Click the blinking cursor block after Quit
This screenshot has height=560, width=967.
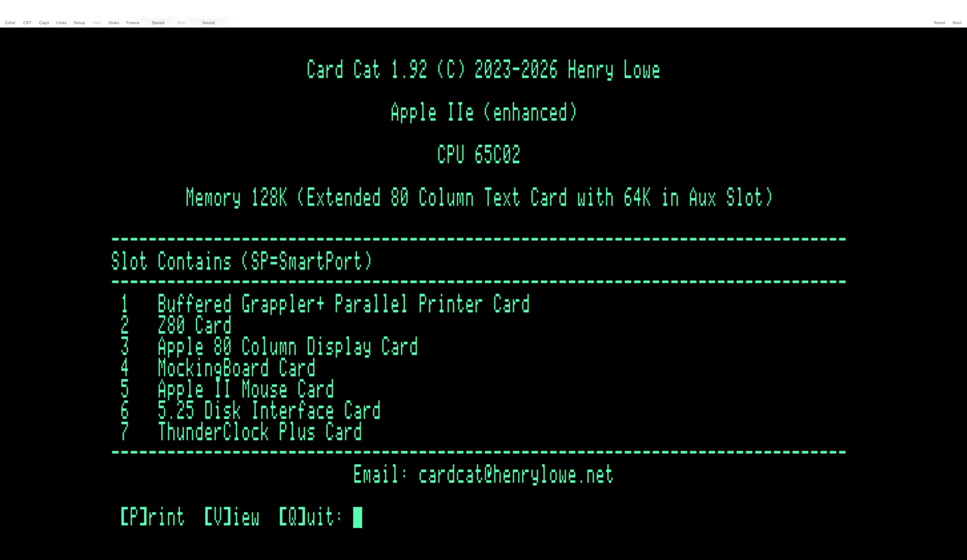pos(358,517)
